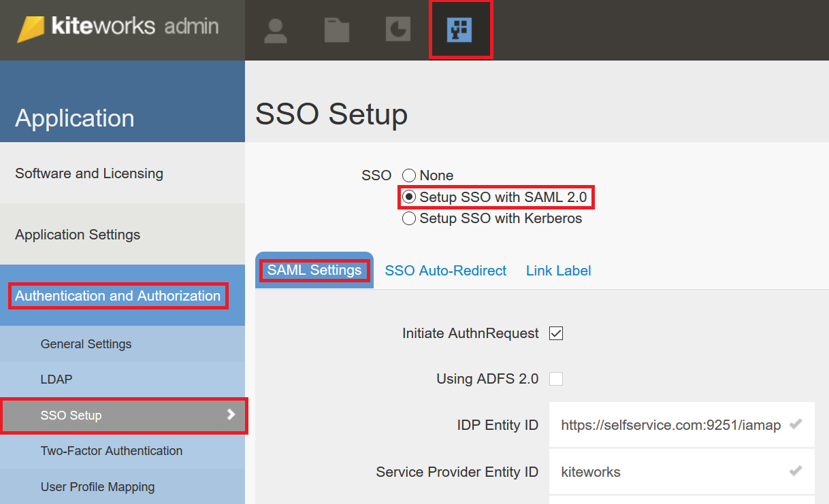Open the Reports pie chart icon

398,30
